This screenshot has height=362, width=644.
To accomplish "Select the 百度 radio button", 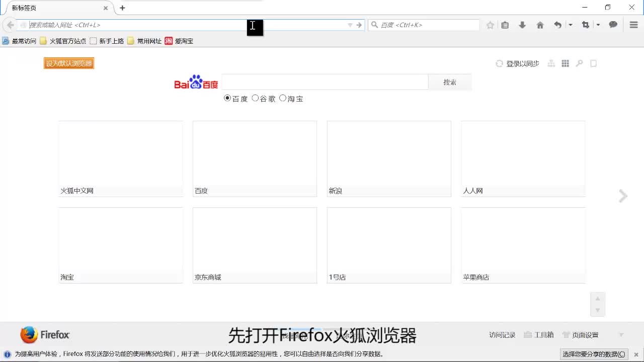I will click(227, 98).
